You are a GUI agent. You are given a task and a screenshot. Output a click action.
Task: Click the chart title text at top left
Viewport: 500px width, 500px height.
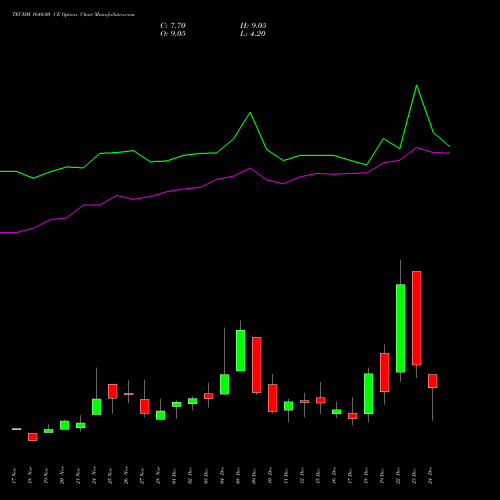coord(73,15)
